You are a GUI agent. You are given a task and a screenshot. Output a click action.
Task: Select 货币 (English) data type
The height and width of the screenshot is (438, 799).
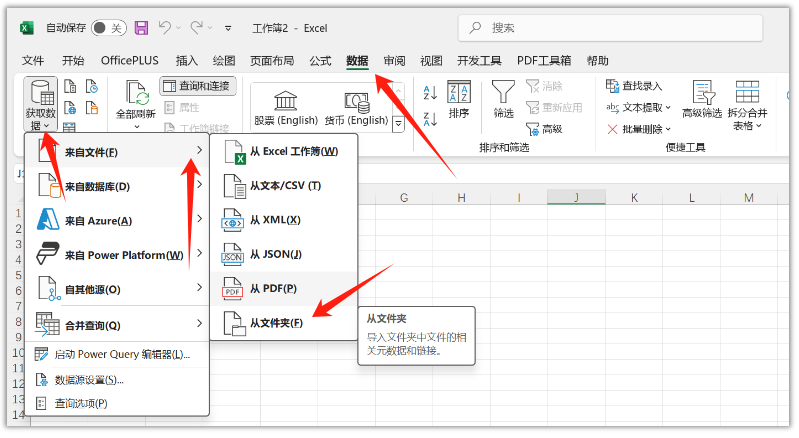point(356,108)
